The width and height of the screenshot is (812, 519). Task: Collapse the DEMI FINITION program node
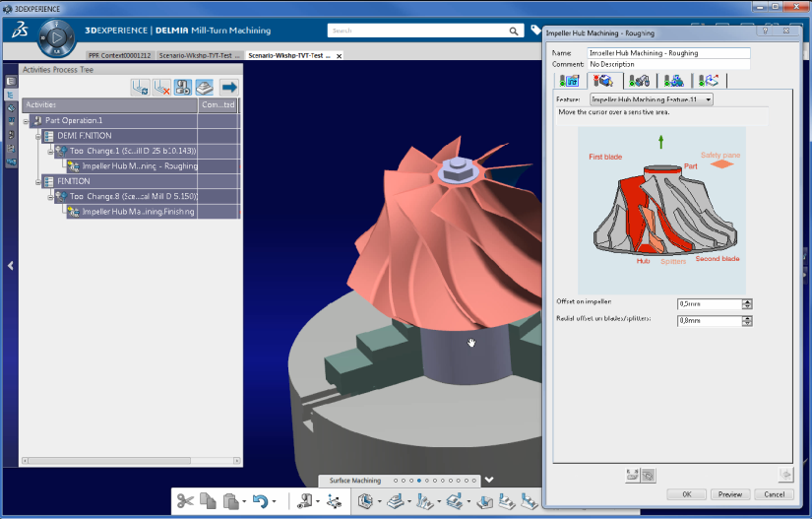(38, 135)
